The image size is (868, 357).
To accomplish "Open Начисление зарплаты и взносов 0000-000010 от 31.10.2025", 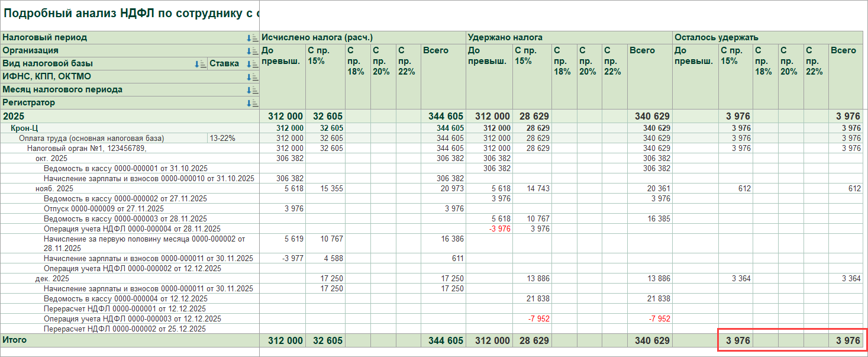I will (x=149, y=179).
